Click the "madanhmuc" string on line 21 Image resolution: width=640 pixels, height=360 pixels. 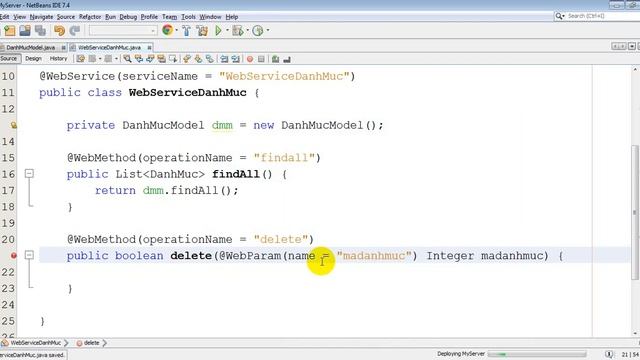click(x=374, y=256)
